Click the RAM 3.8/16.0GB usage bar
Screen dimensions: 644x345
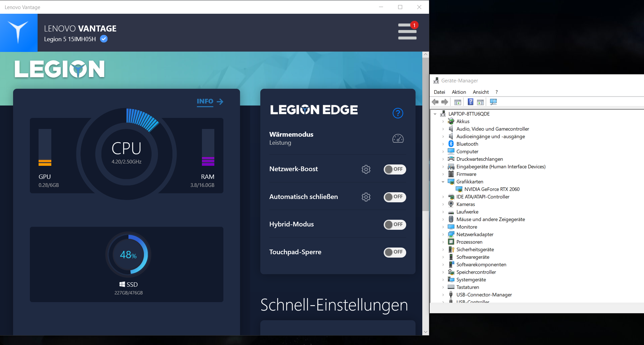[208, 147]
